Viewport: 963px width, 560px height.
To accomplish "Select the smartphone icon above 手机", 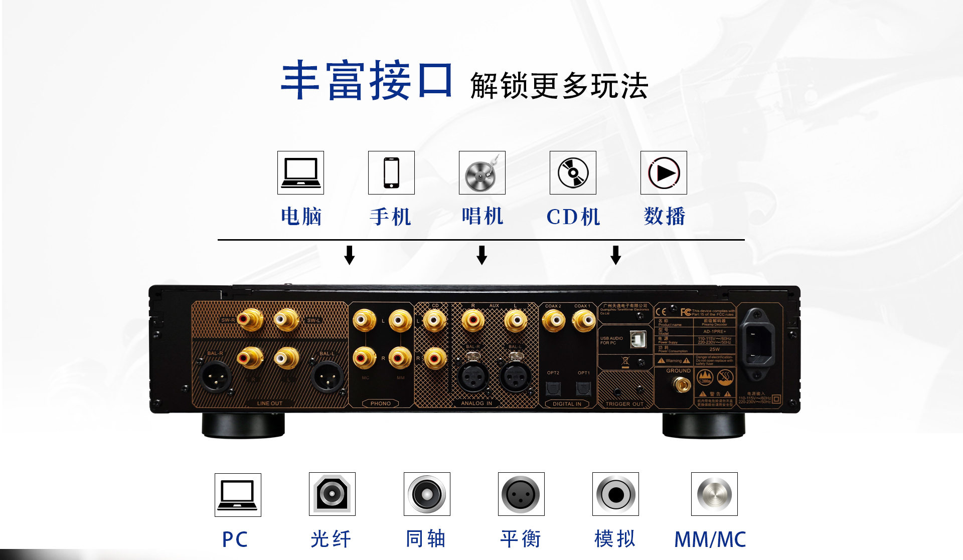I will pyautogui.click(x=391, y=172).
